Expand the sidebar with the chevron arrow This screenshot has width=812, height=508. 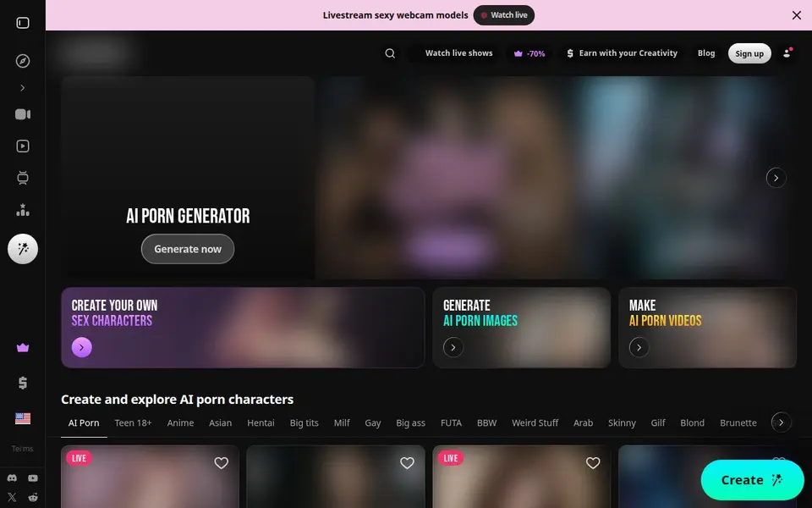point(23,87)
